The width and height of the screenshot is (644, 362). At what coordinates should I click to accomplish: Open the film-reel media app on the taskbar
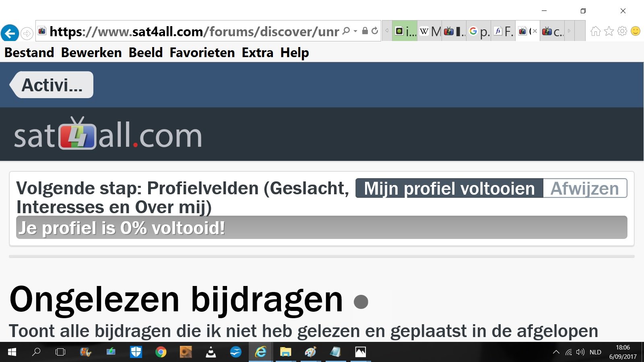pyautogui.click(x=86, y=352)
